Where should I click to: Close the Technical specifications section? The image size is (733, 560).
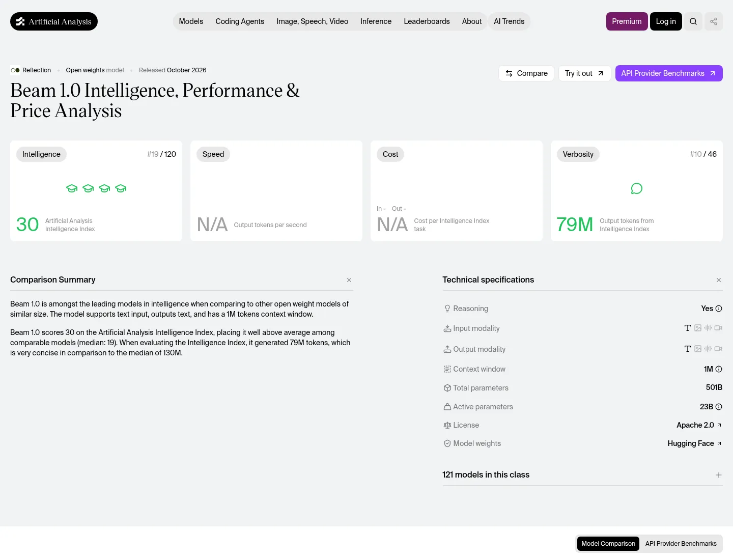pos(719,280)
